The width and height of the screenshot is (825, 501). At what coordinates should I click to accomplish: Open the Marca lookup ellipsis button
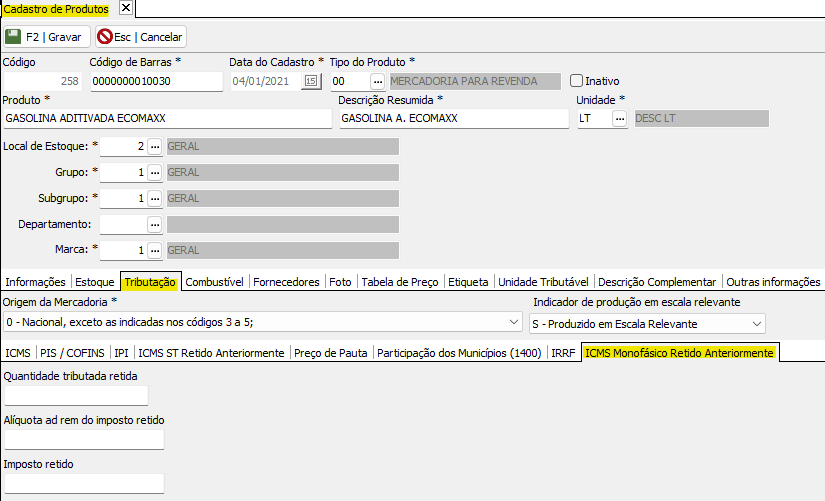coord(155,250)
